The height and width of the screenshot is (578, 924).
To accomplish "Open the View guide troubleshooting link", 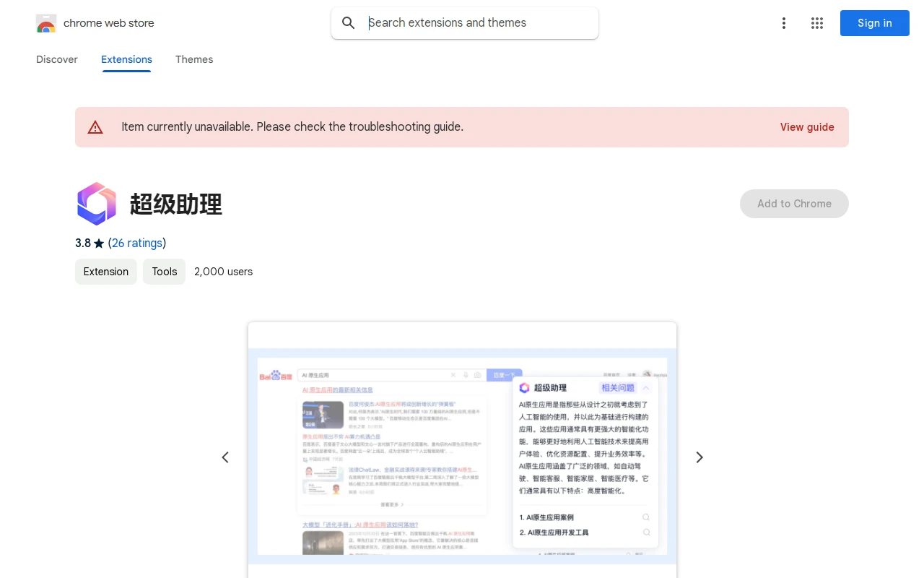I will point(807,127).
